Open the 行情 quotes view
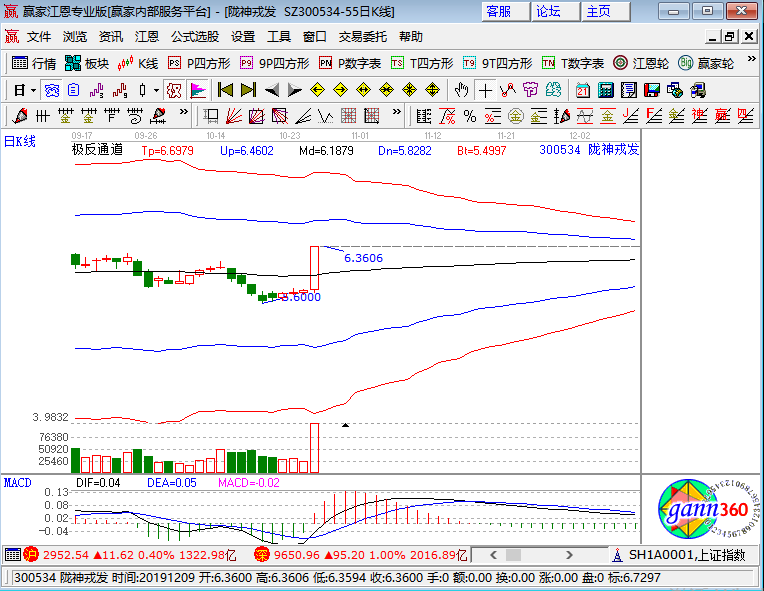This screenshot has height=591, width=764. (x=34, y=63)
